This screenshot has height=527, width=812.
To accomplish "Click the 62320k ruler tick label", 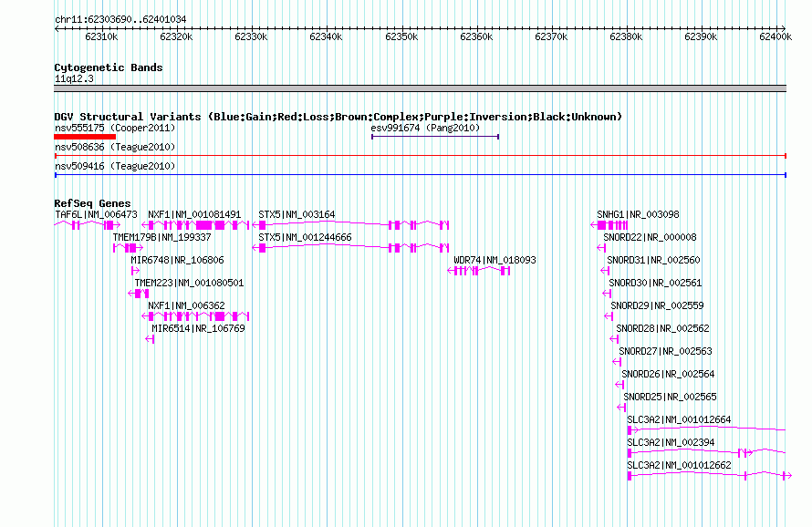I will click(x=176, y=36).
